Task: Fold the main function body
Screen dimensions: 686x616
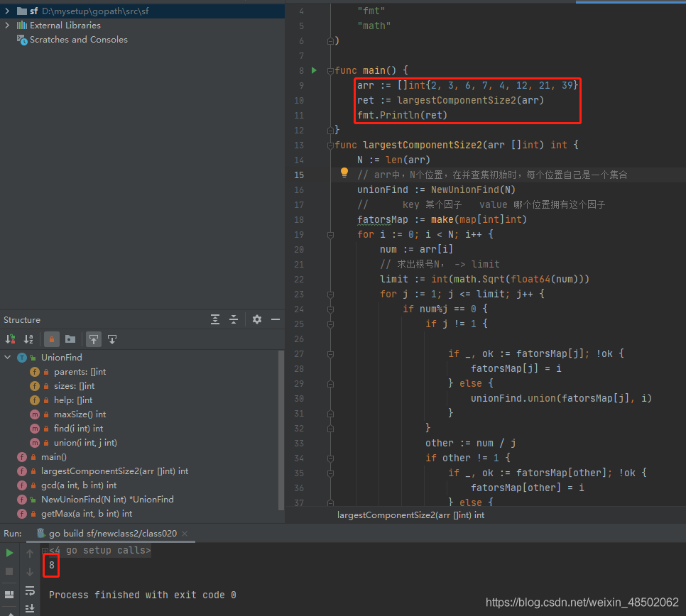Action: (x=330, y=70)
